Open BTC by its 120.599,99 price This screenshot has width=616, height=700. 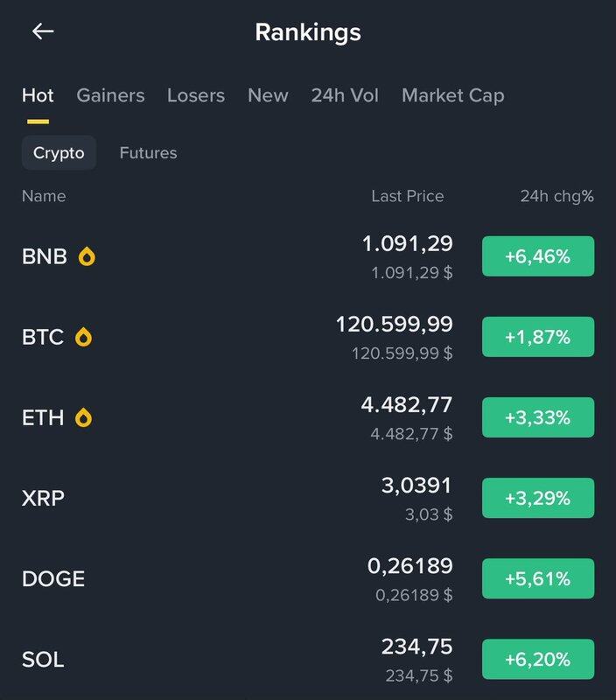(394, 325)
